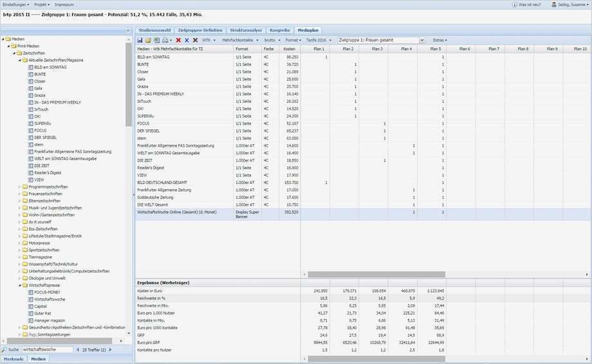Open the Mehrfachkontakte dropdown
This screenshot has width=592, height=364.
pos(239,40)
